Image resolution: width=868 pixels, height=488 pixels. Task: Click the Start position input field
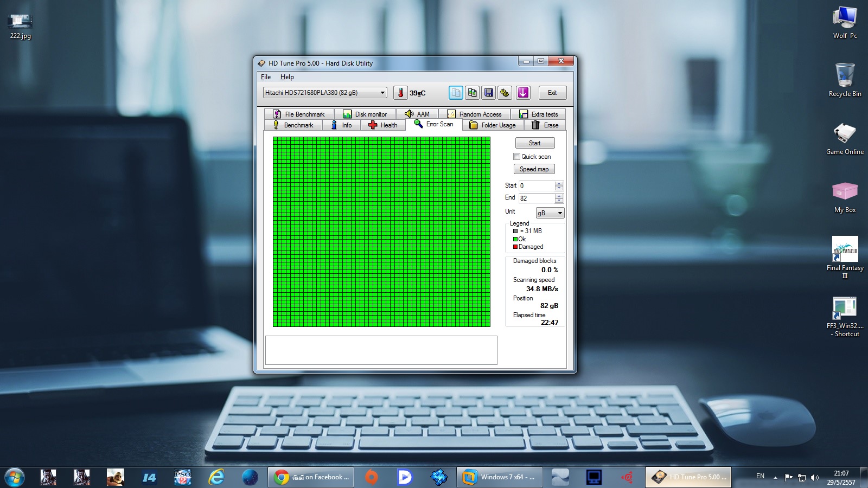[x=537, y=185]
